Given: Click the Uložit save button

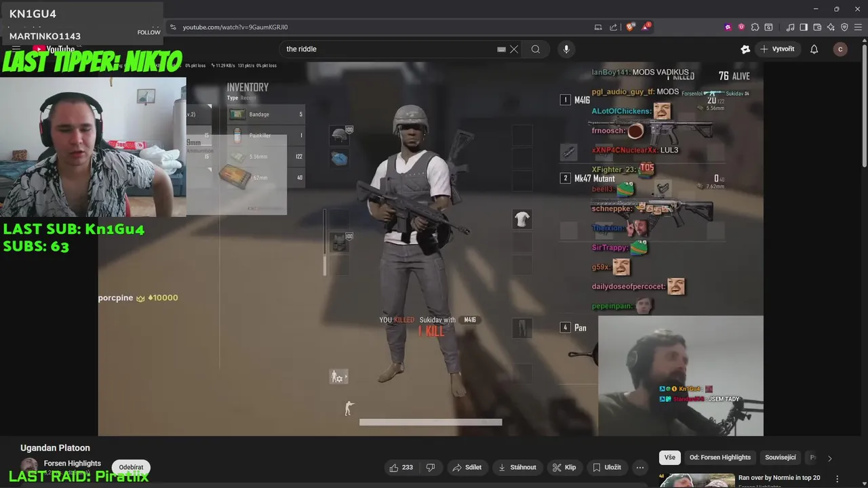Looking at the screenshot, I should tap(606, 467).
